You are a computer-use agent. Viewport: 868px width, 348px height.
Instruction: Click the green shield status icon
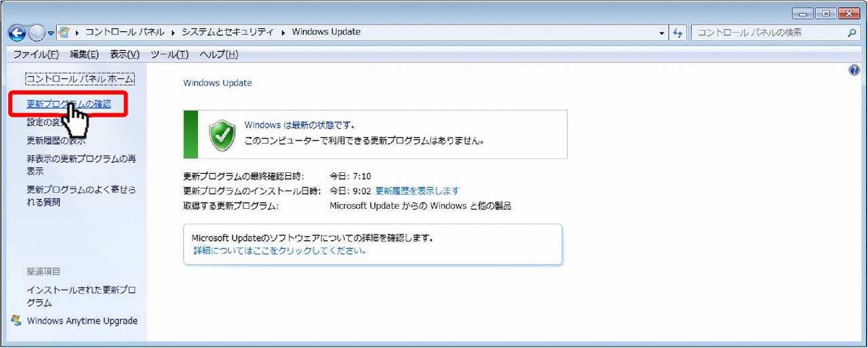[x=222, y=136]
